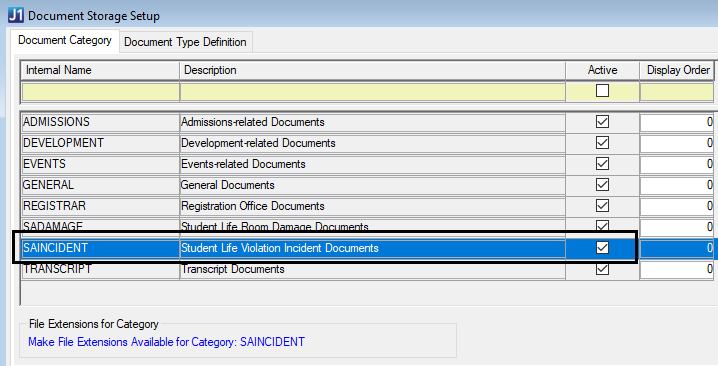Click the J1 application icon in title bar
This screenshot has height=366, width=718.
pyautogui.click(x=16, y=16)
